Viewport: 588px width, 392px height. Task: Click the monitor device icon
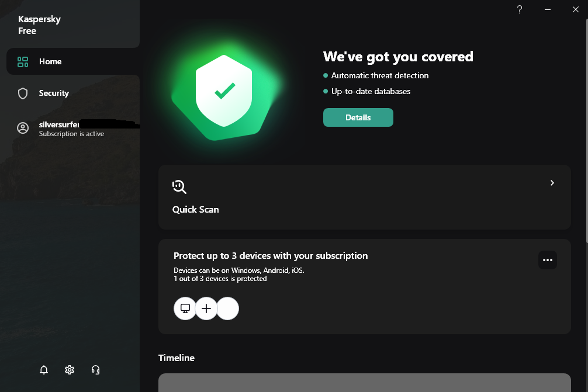[x=185, y=308]
